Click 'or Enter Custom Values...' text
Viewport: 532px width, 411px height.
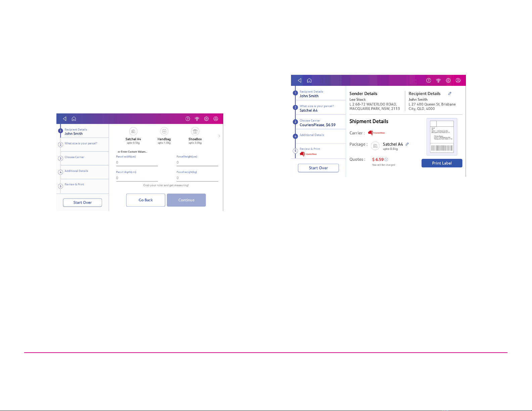pos(133,152)
